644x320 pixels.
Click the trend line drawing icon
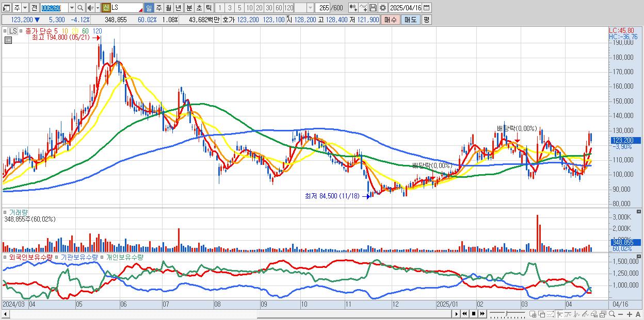585,314
